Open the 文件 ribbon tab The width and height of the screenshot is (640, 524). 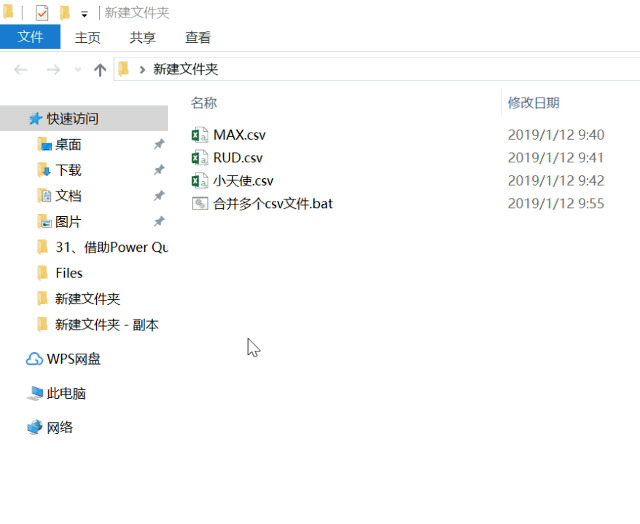click(x=30, y=37)
